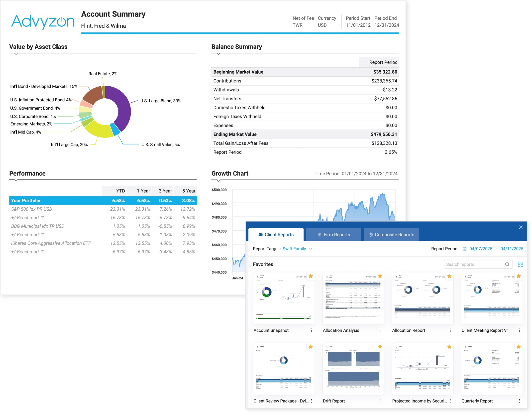Open the Allocation Analysis report thumbnail

click(x=353, y=298)
